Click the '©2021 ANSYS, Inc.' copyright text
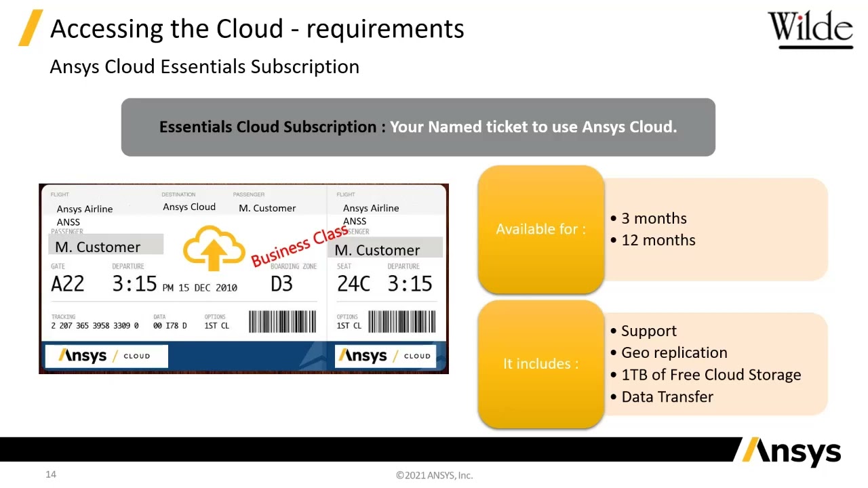The height and width of the screenshot is (488, 868). [434, 475]
